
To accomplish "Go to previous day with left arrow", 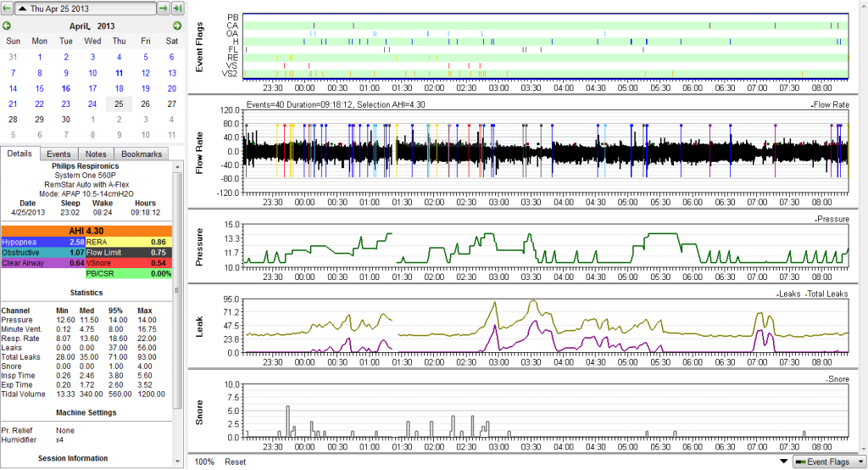I will (x=6, y=8).
